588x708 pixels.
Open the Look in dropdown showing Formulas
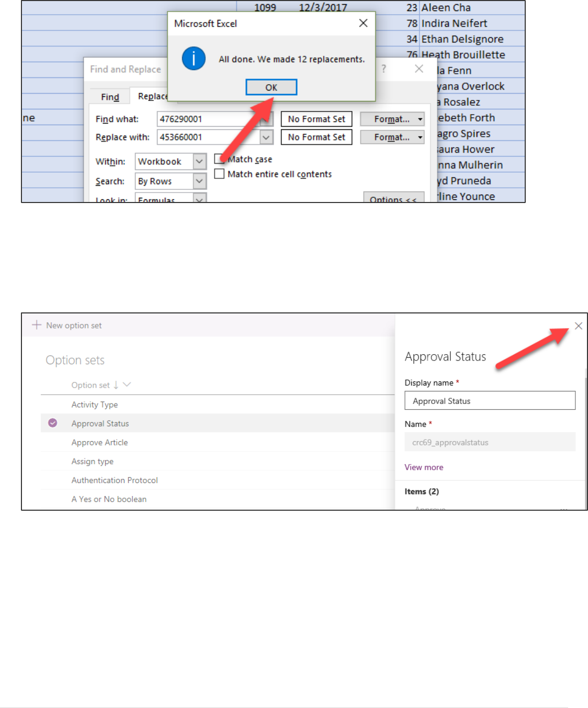[171, 198]
